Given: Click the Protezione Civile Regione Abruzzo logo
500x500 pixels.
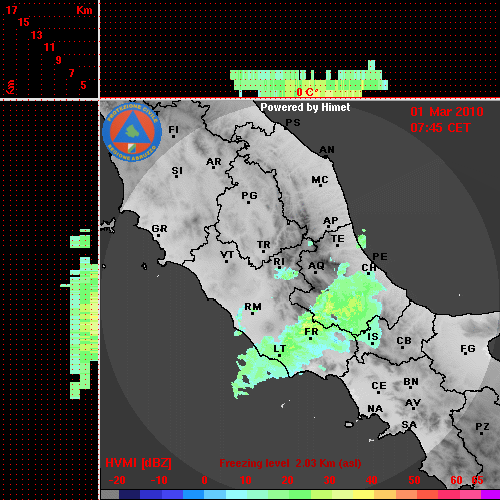Looking at the screenshot, I should point(132,133).
